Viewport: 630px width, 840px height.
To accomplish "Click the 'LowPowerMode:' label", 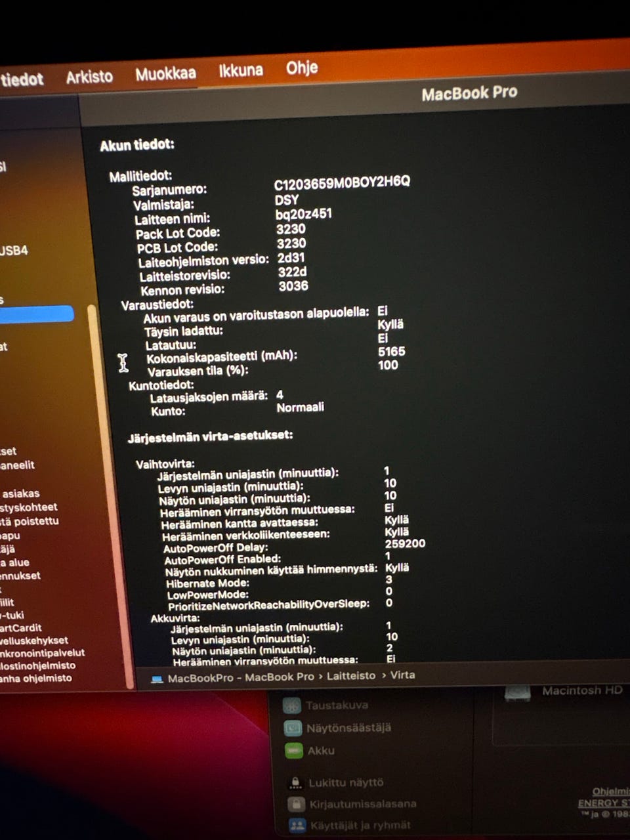I will 207,595.
